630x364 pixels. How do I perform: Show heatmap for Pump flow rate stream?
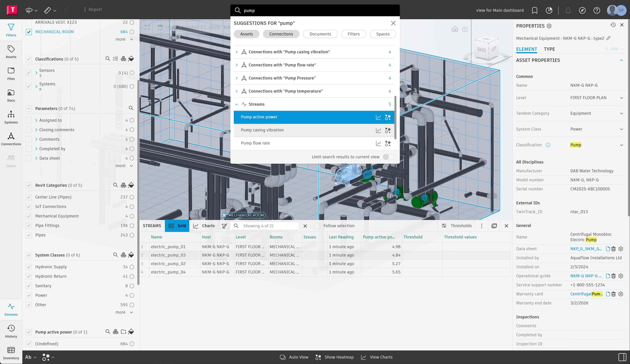[x=387, y=143]
